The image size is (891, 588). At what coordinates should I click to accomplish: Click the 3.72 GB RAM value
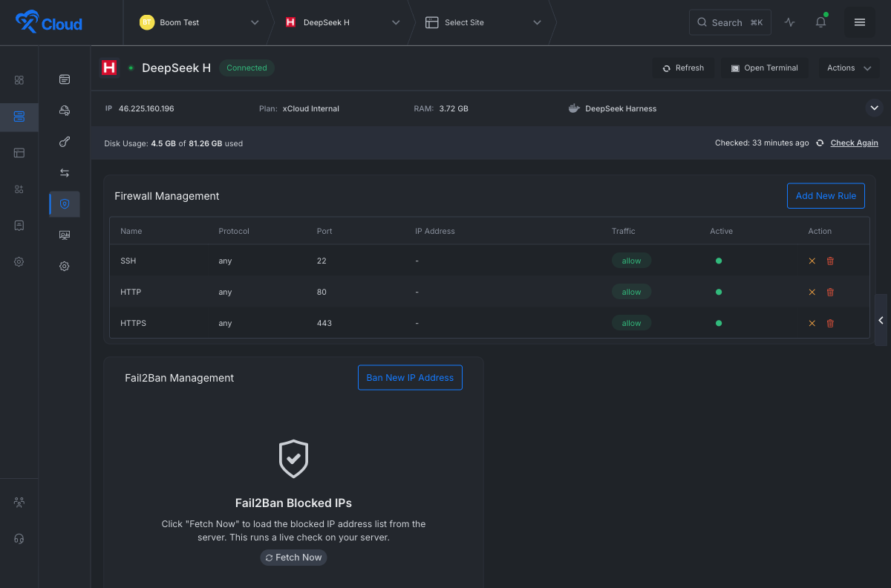[x=454, y=108]
